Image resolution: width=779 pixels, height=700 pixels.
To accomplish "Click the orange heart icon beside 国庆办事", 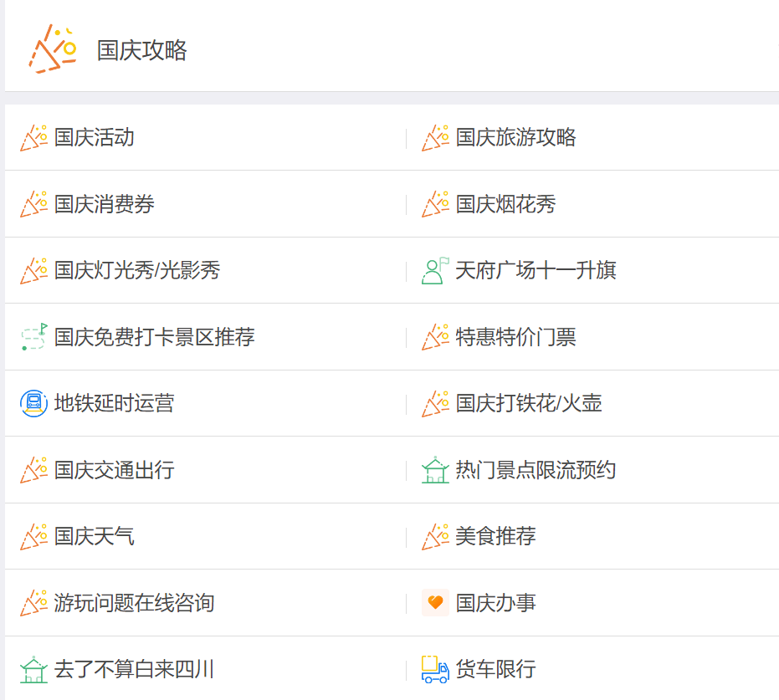I will click(x=435, y=603).
